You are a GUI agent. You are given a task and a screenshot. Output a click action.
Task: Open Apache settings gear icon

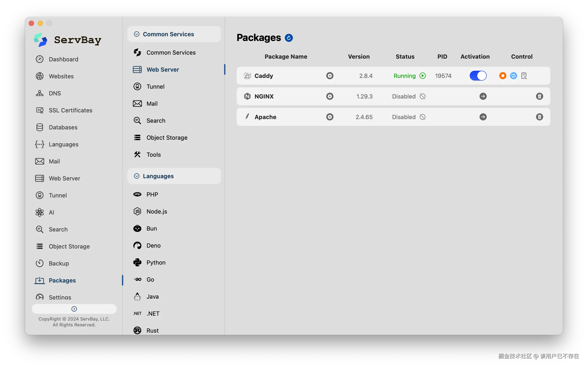(330, 117)
